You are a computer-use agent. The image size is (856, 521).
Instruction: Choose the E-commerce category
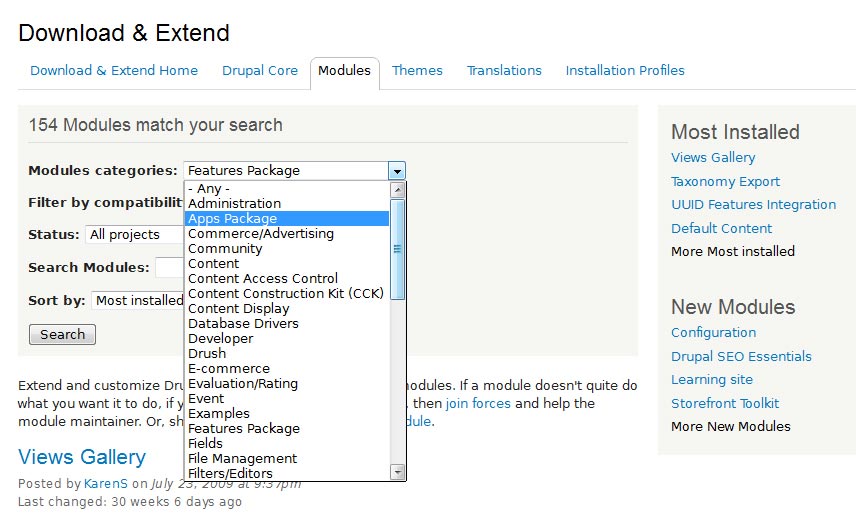287,369
